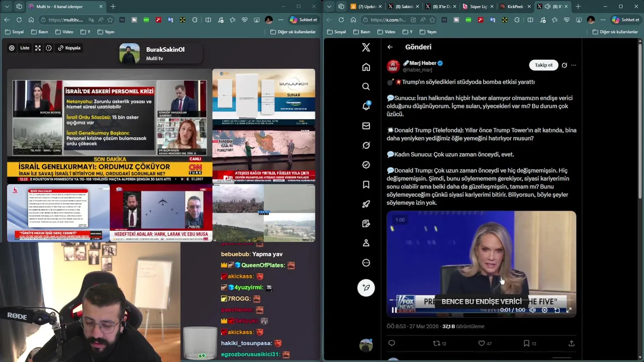The image size is (644, 362).
Task: Expand the tab search dropdown in left browser
Action: pos(7,7)
